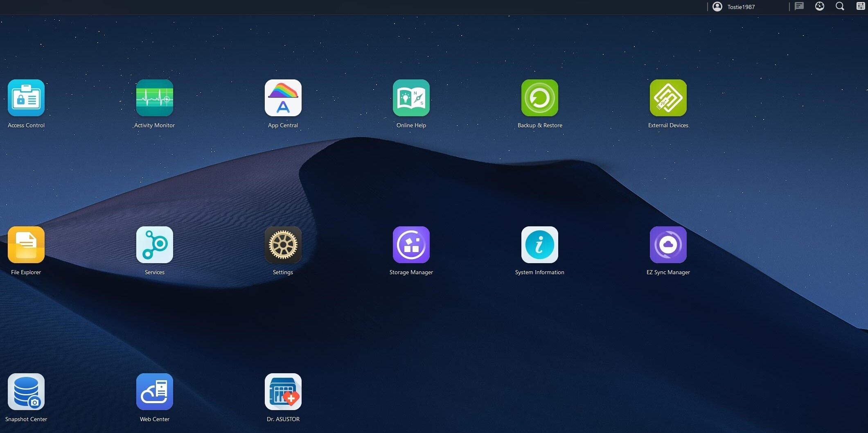
Task: Open External Devices
Action: 668,98
